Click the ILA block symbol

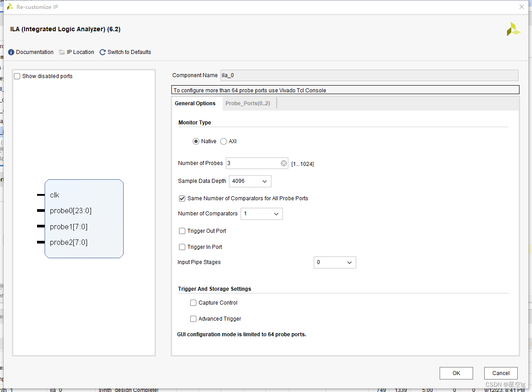coord(84,219)
